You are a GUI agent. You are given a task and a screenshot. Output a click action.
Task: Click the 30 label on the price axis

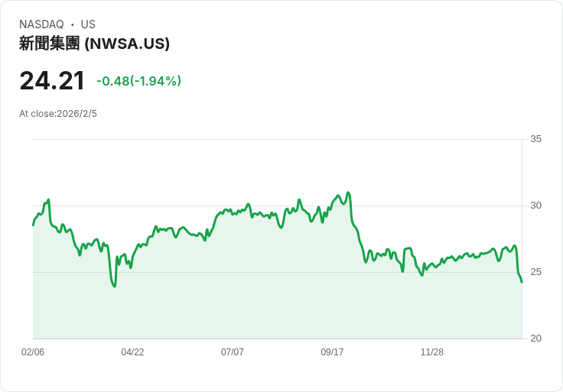click(535, 206)
